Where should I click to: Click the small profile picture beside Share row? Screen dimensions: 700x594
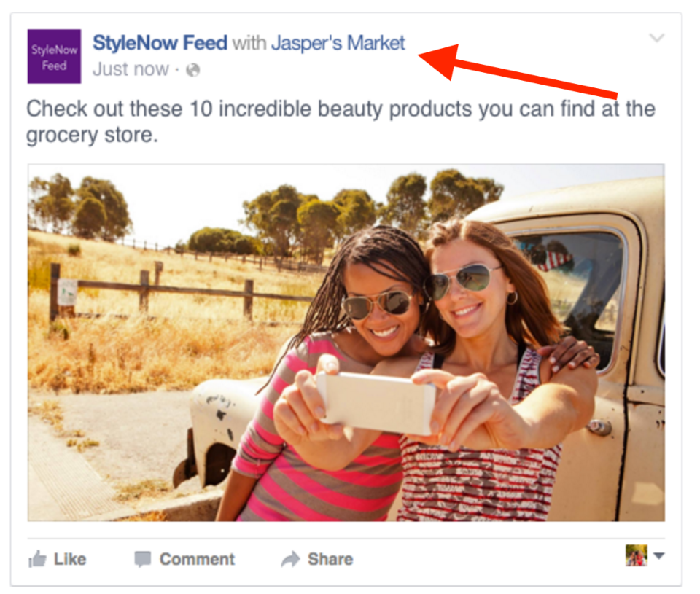point(636,555)
